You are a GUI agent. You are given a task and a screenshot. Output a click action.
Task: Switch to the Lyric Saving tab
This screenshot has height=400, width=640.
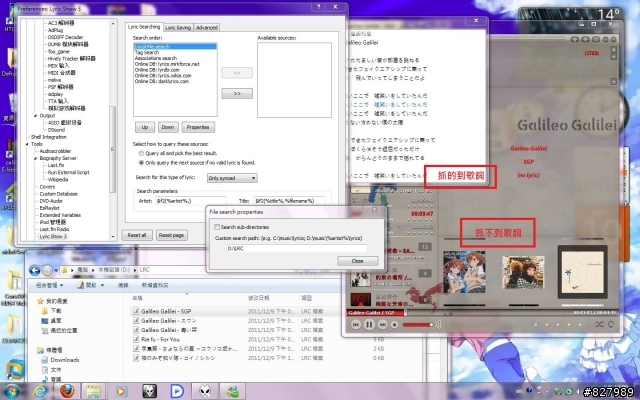(178, 27)
